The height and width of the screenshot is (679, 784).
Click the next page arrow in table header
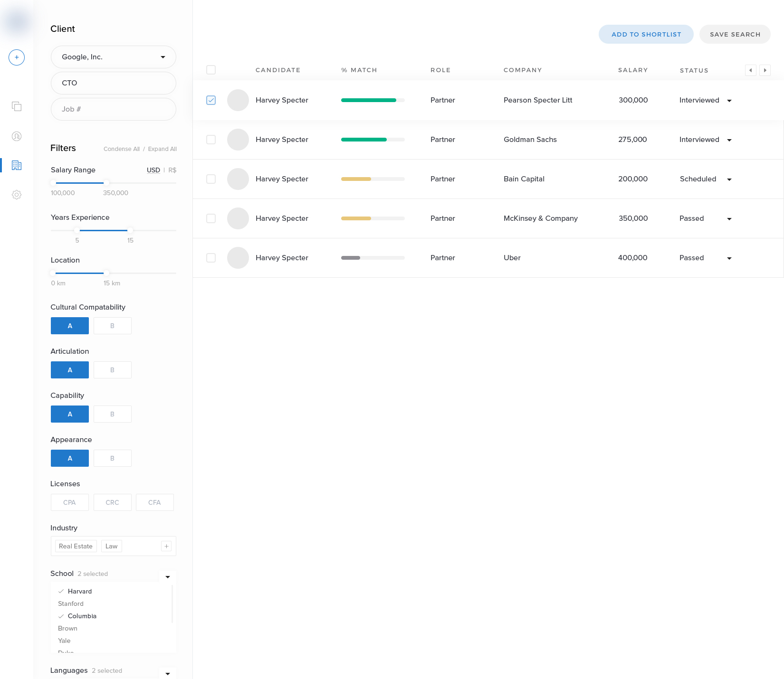tap(765, 70)
